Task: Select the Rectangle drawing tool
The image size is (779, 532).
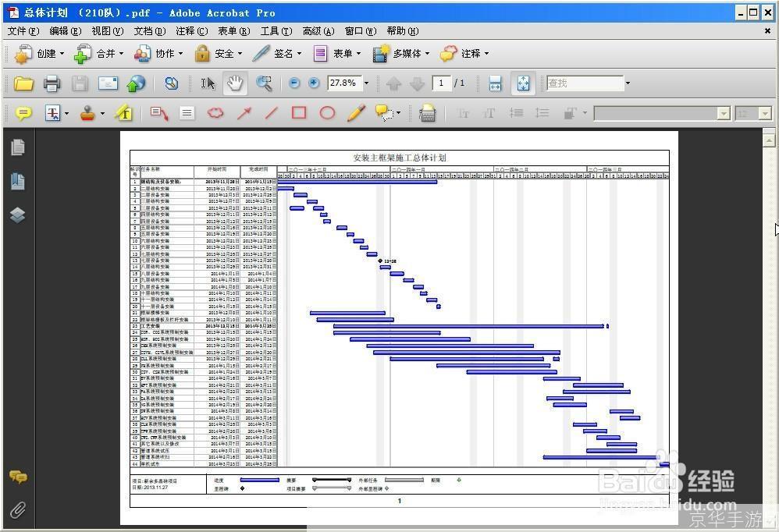Action: coord(299,113)
